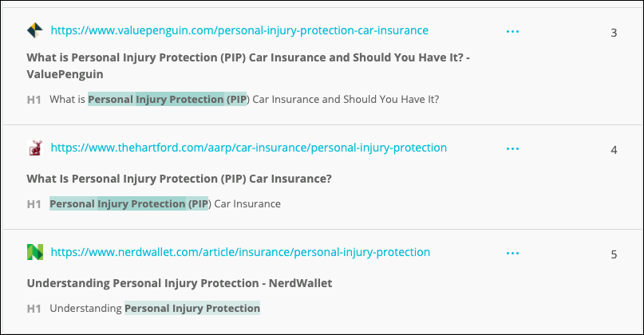This screenshot has height=335, width=644.
Task: Open the valuepenguin.com personal-injury-protection URL
Action: point(239,30)
